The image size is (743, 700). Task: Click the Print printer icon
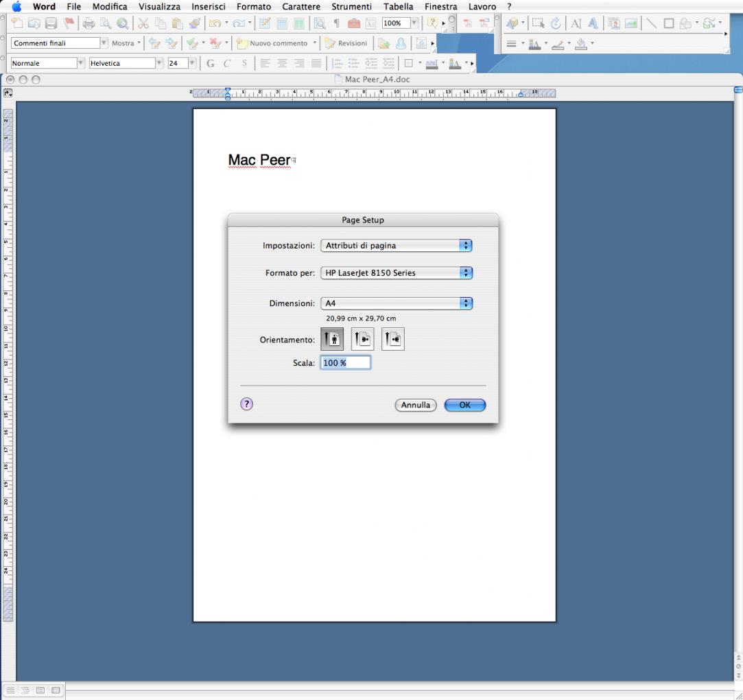point(89,23)
